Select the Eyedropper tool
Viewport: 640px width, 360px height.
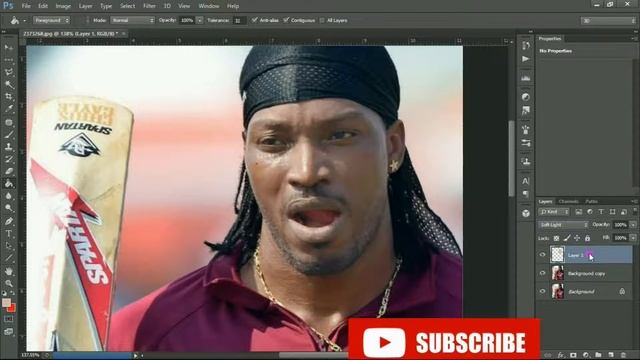(x=9, y=109)
